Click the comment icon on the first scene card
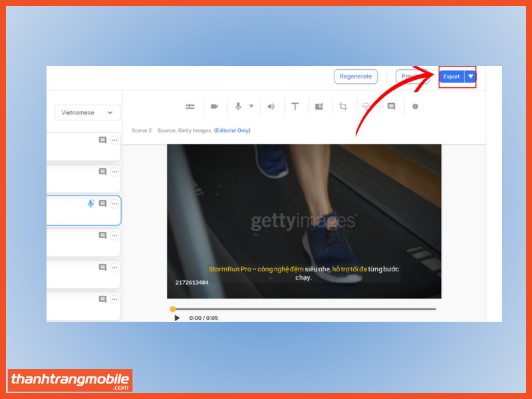This screenshot has width=532, height=399. tap(102, 140)
